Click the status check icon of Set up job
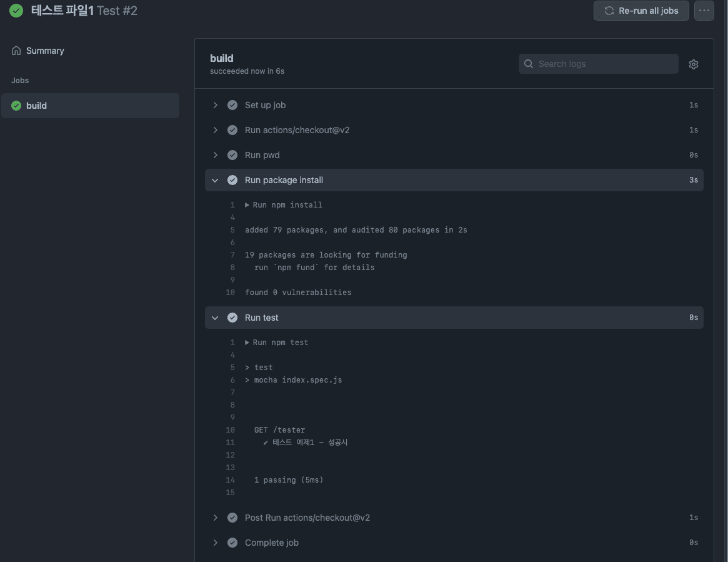Image resolution: width=728 pixels, height=562 pixels. click(232, 105)
